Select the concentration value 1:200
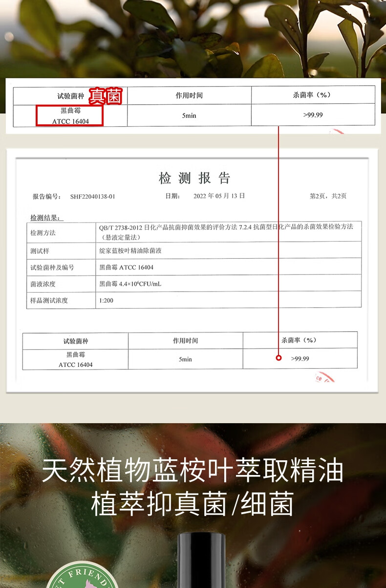 click(x=106, y=300)
